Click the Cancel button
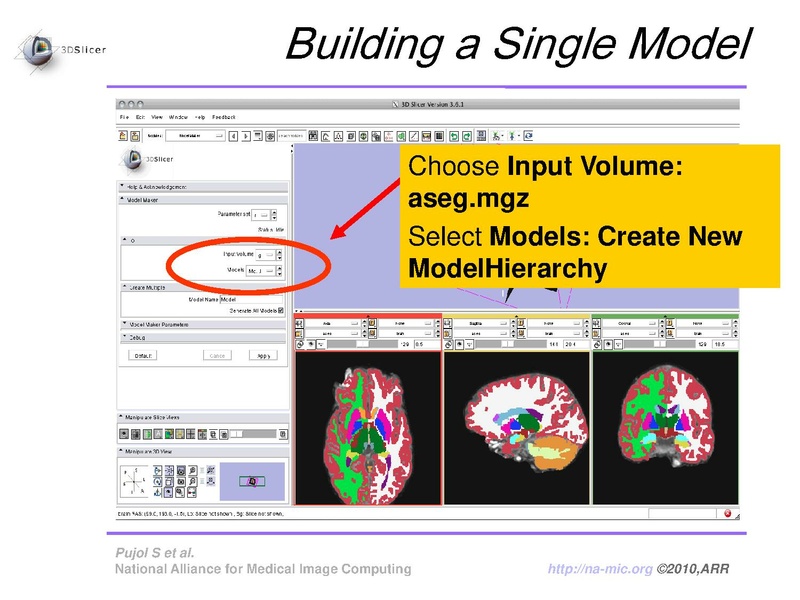800x600 pixels. [217, 356]
